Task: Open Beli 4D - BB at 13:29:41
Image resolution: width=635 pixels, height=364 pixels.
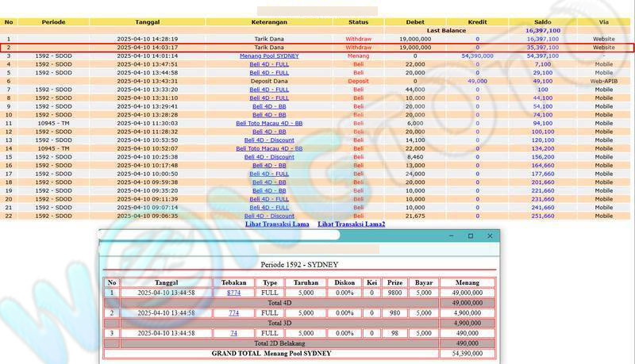Action: pyautogui.click(x=269, y=106)
